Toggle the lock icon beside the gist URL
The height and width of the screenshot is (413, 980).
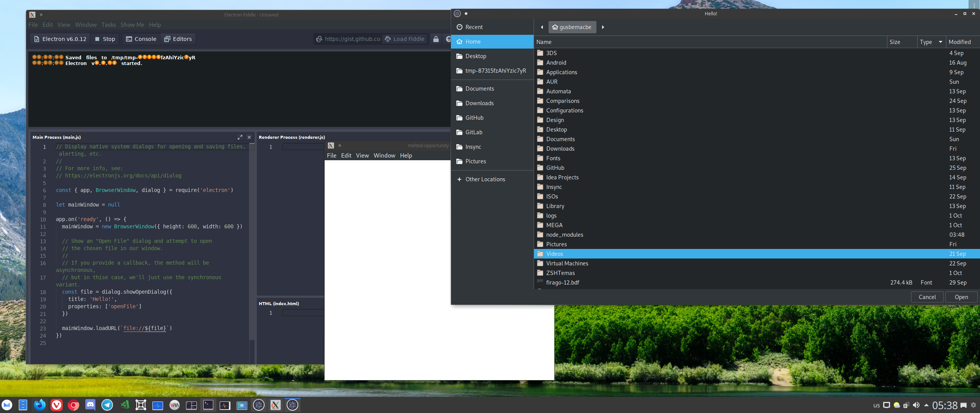(436, 39)
